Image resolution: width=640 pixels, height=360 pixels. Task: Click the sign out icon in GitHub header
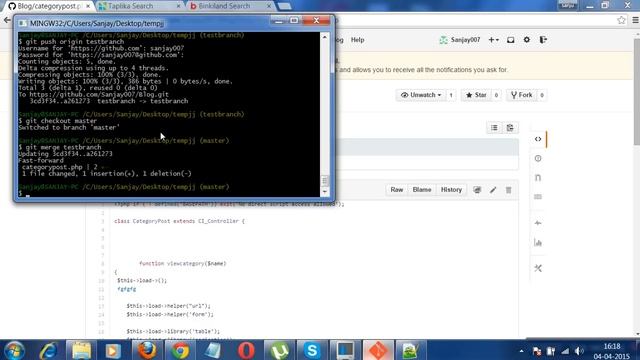click(543, 40)
